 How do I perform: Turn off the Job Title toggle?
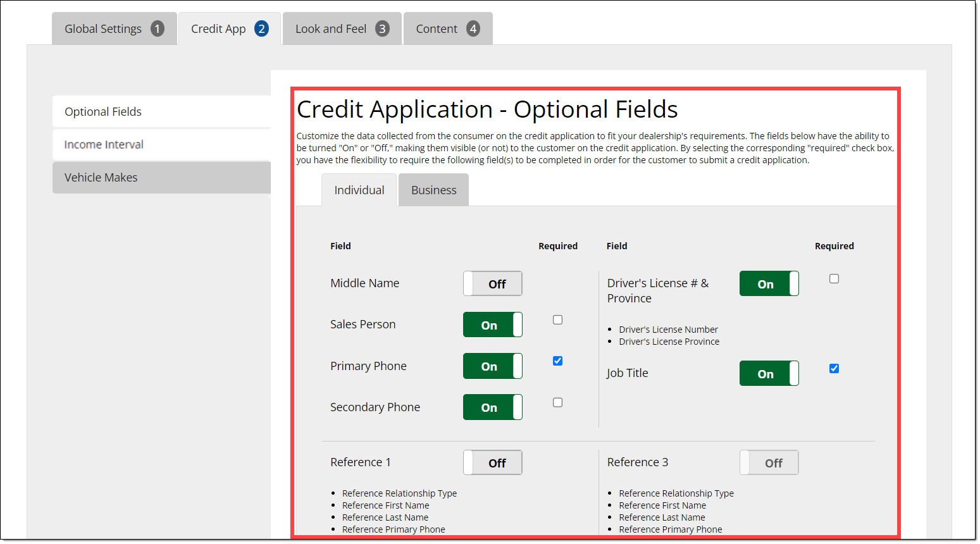click(x=769, y=374)
